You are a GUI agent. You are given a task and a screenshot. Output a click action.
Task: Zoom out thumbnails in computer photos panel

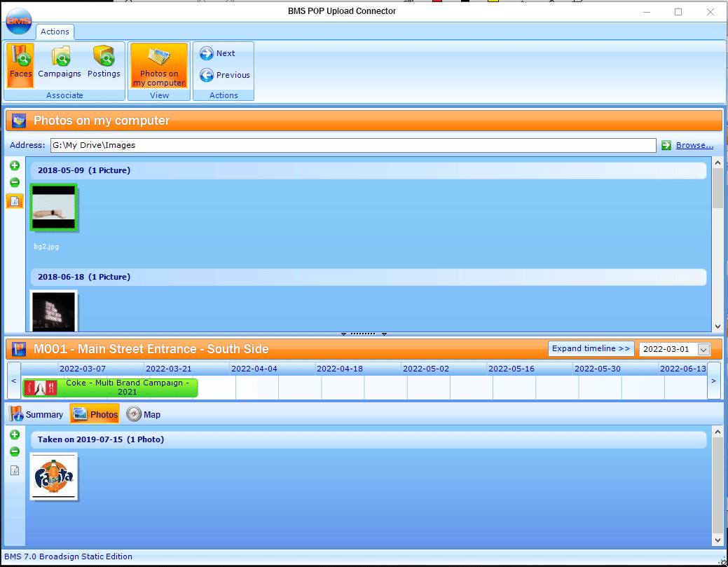pos(15,182)
